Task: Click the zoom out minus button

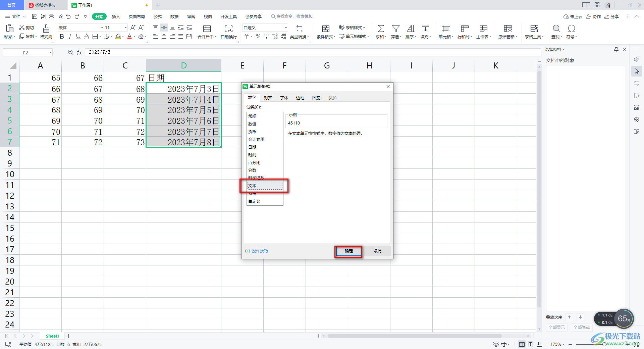Action: tap(570, 344)
